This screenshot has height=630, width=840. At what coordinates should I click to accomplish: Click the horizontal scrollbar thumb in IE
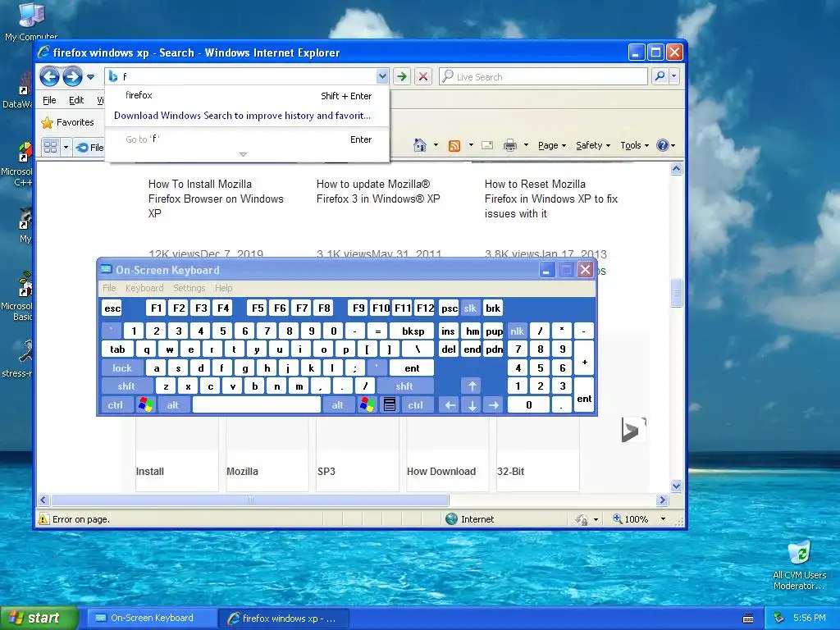(x=249, y=500)
